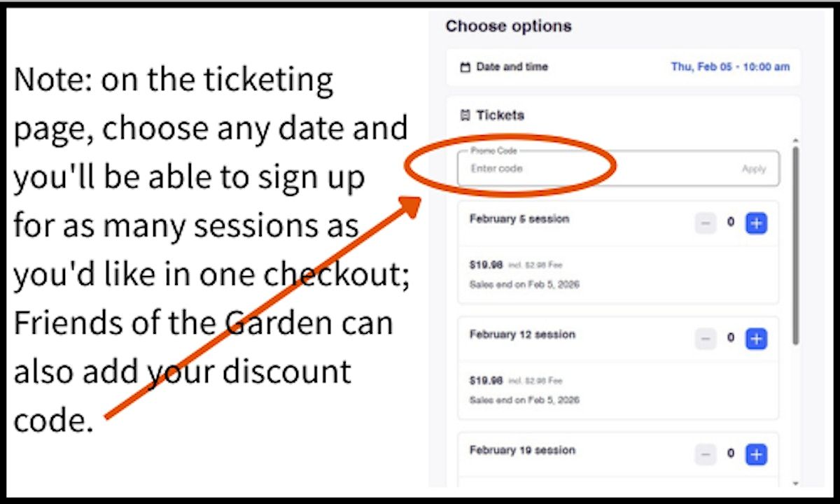Increase February 5 session ticket quantity

tap(756, 224)
